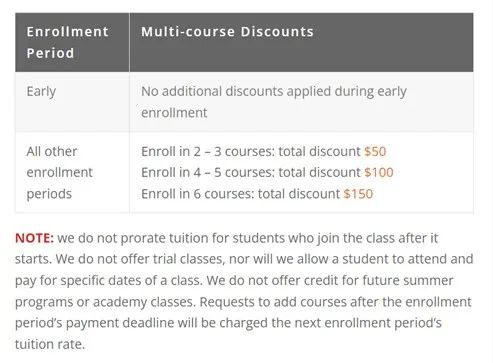
Task: Click the 'Enroll in 4 – 5 courses' line
Action: click(x=267, y=172)
